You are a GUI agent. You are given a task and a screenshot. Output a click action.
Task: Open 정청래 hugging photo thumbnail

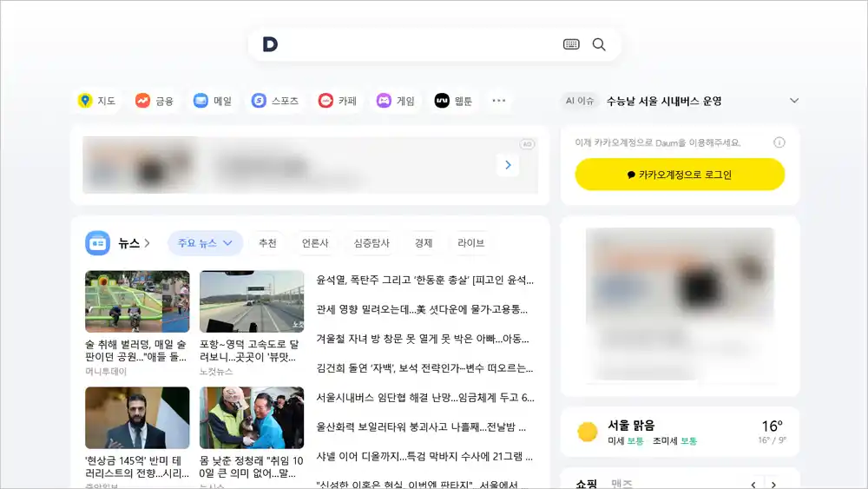point(252,418)
